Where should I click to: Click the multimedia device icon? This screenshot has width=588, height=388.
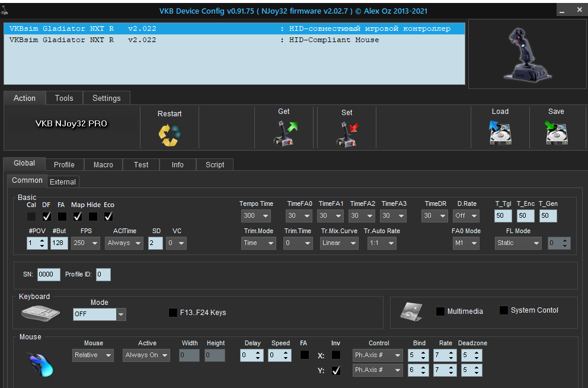click(x=411, y=311)
